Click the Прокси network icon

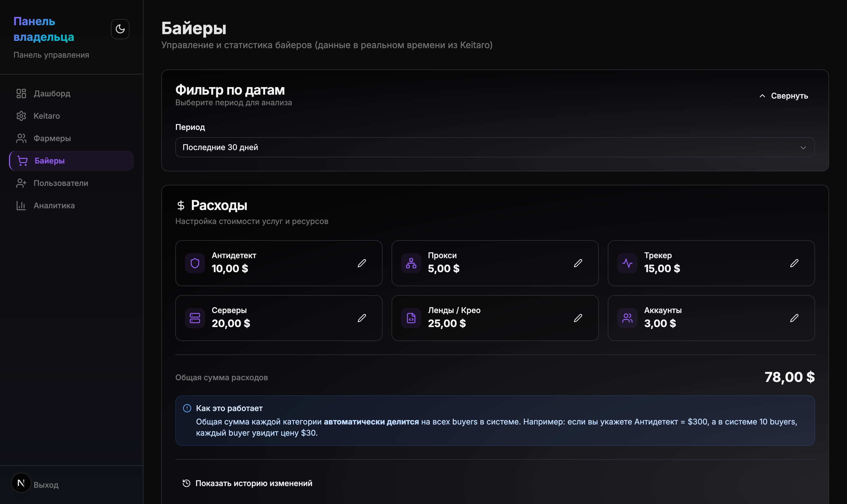tap(411, 263)
